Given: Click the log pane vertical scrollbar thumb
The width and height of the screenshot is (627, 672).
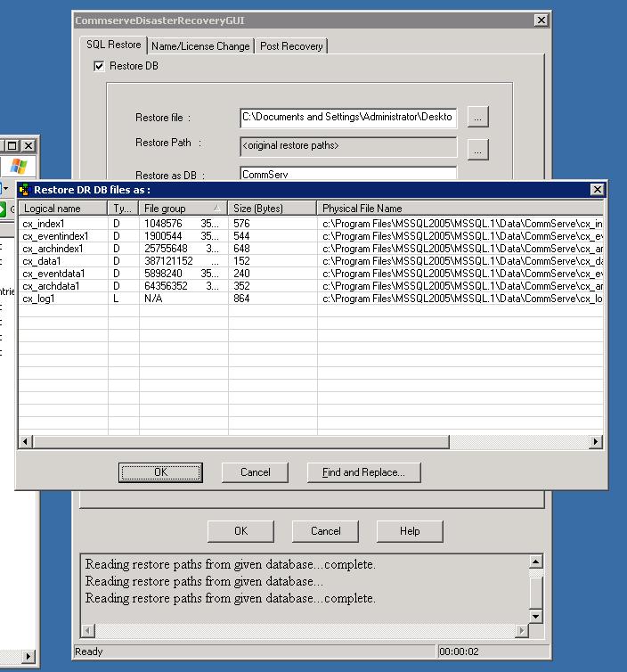Looking at the screenshot, I should point(536,593).
